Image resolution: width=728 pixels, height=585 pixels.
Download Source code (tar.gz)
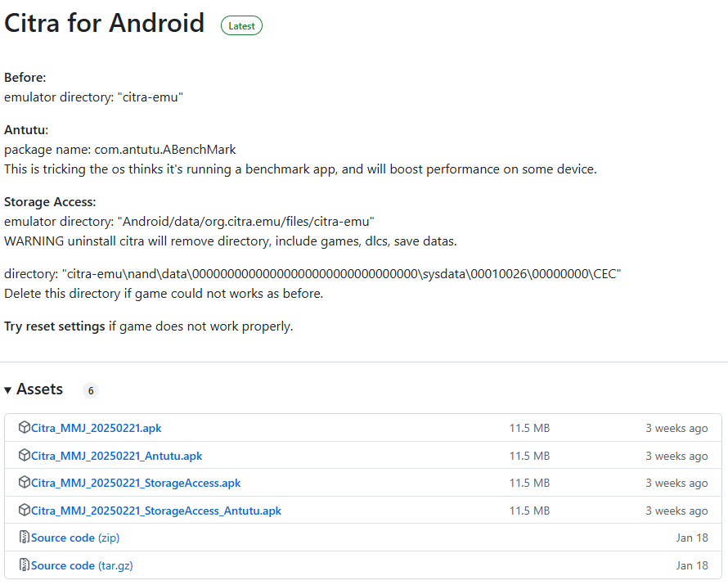point(82,565)
